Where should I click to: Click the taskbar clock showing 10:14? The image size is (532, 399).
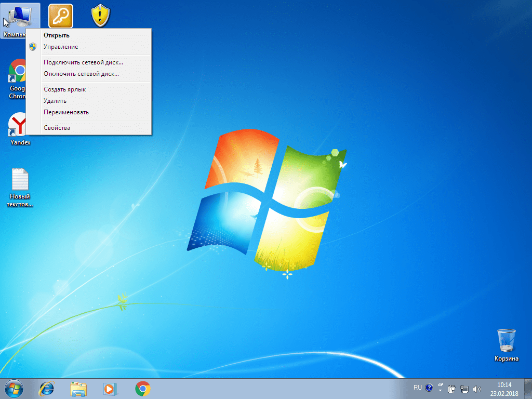[504, 389]
